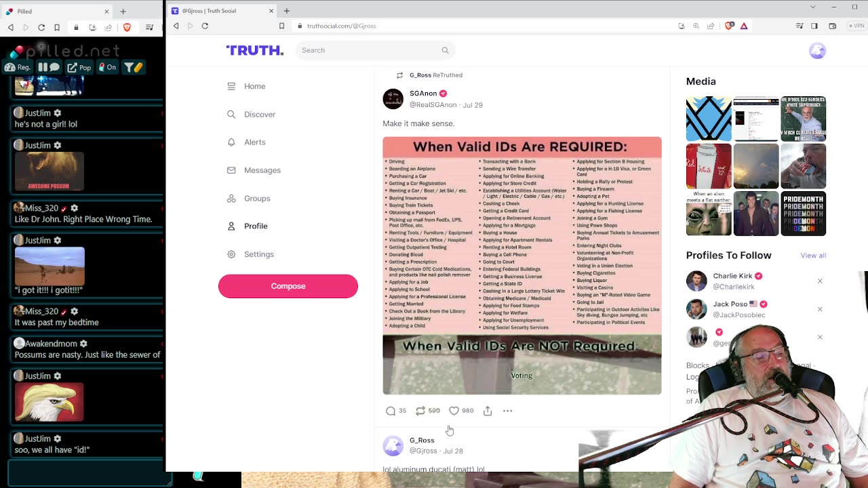Click the chat message input box in Pilled
This screenshot has width=868, height=488.
pyautogui.click(x=90, y=472)
